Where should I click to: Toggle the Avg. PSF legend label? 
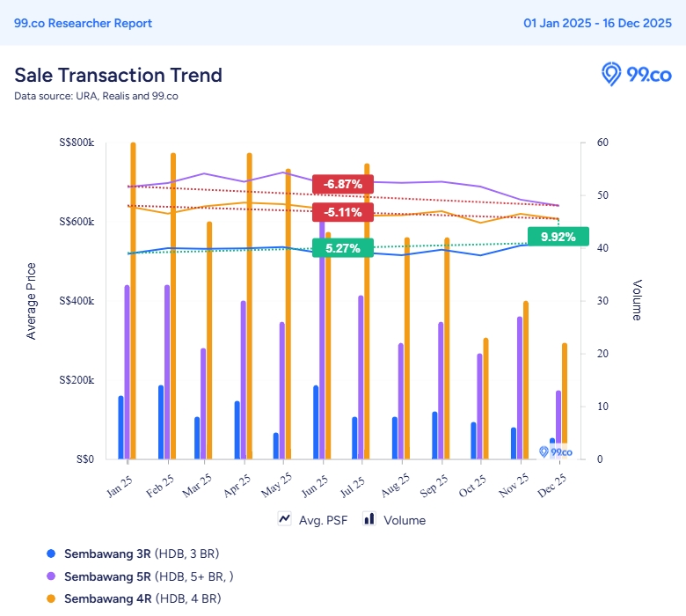(x=323, y=520)
